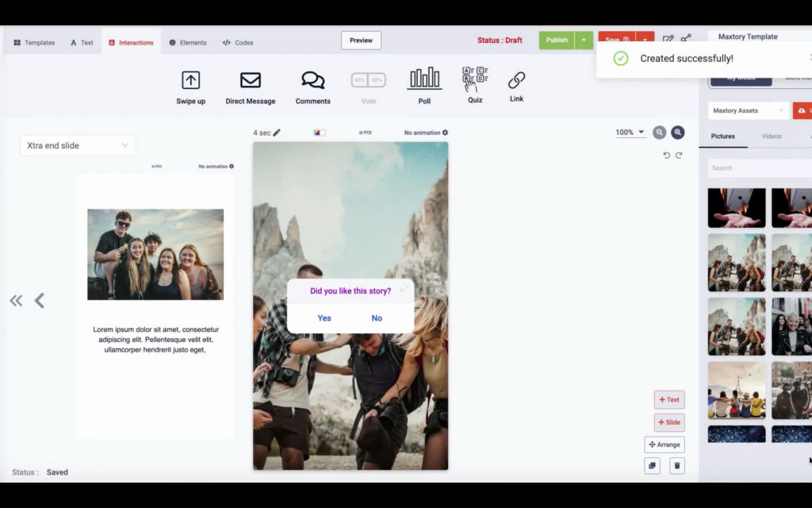Click the media Search field

tap(760, 168)
